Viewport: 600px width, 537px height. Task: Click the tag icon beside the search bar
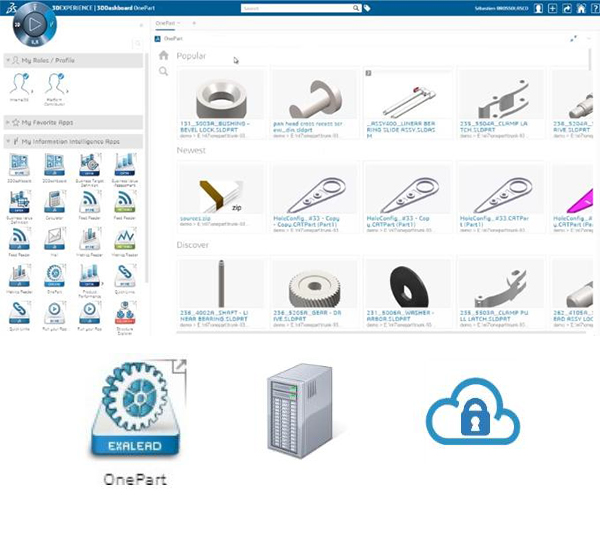click(367, 8)
